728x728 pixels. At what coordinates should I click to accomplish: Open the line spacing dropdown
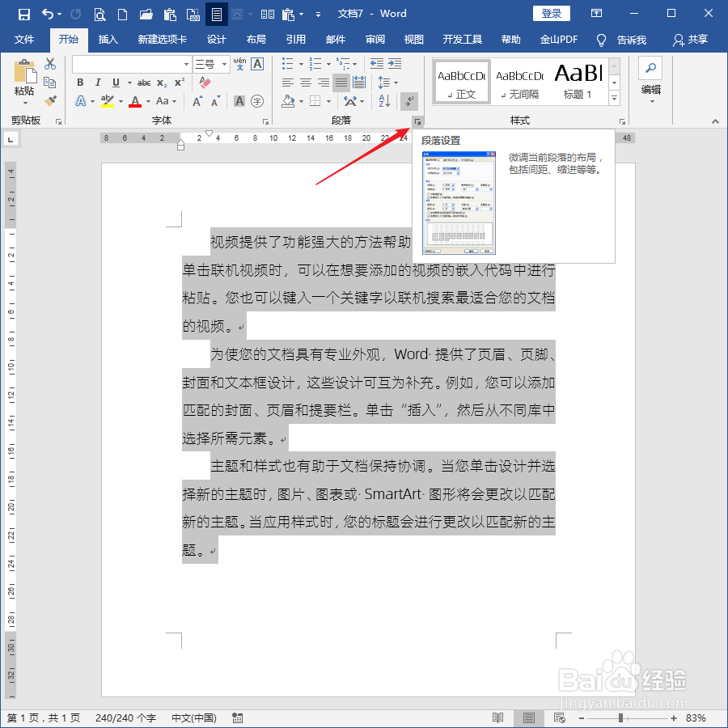click(x=388, y=82)
